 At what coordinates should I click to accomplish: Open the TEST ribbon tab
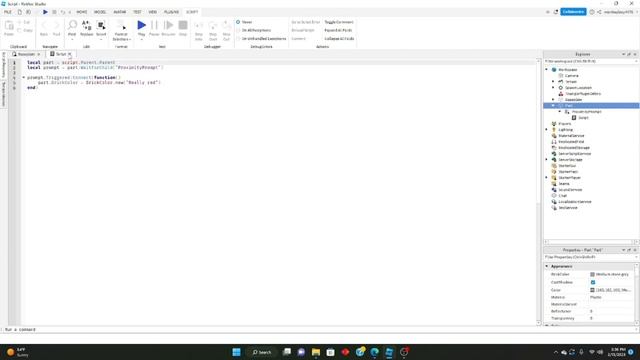coord(137,12)
